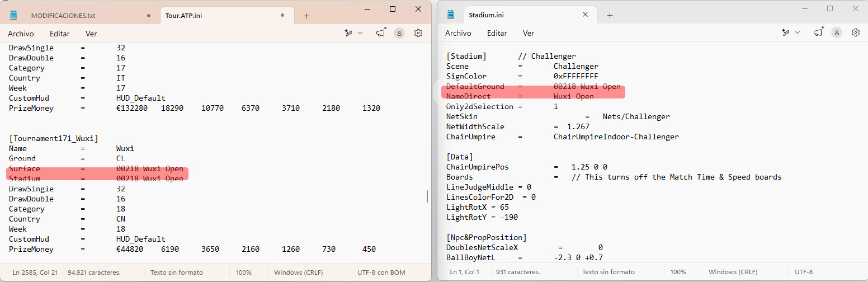
Task: Click the [Npc&PropPosition] section header
Action: [487, 237]
